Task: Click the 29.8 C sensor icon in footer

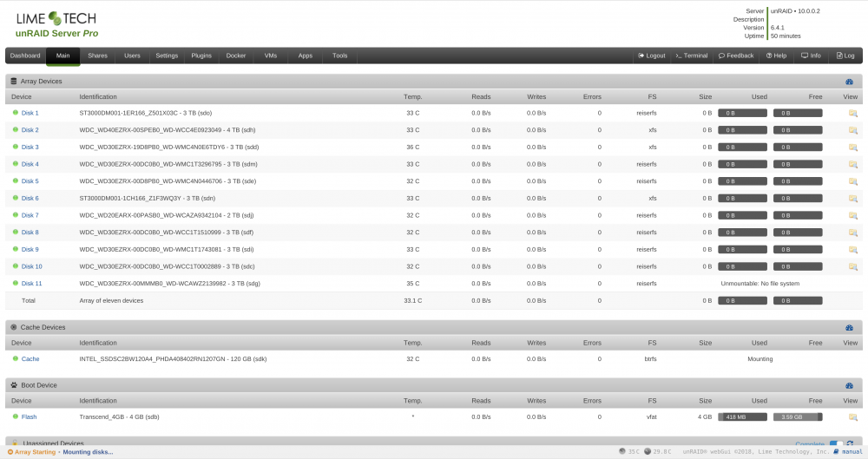Action: tap(648, 451)
